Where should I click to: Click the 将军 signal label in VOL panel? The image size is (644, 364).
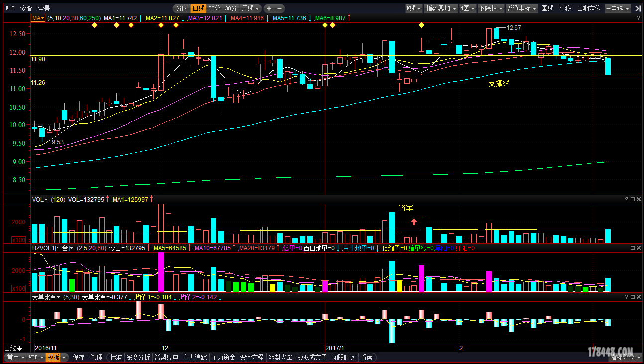coord(406,208)
